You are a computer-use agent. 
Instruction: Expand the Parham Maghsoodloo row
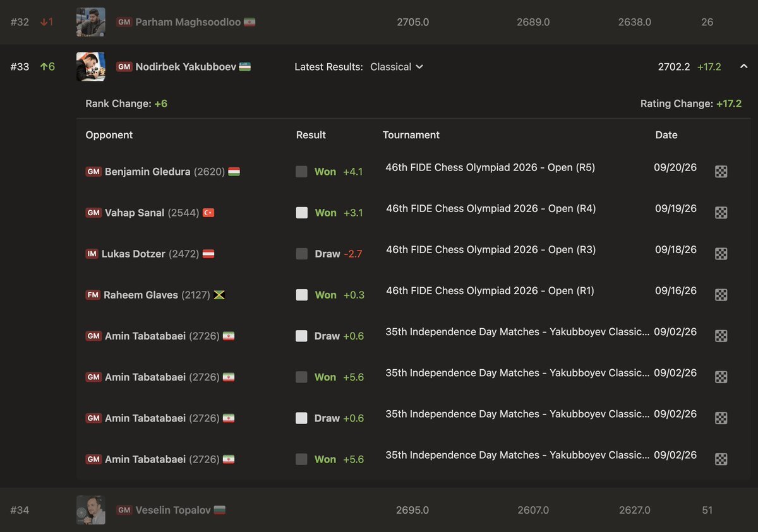coord(379,22)
